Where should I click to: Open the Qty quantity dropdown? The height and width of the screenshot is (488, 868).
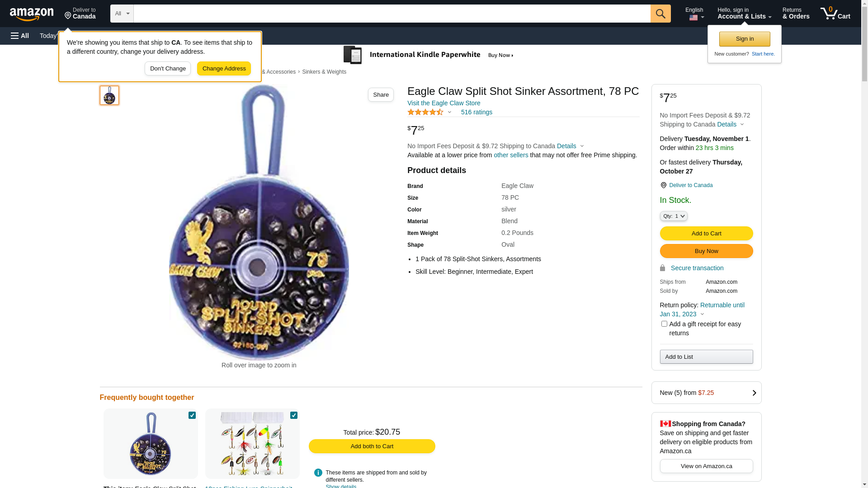[x=674, y=216]
